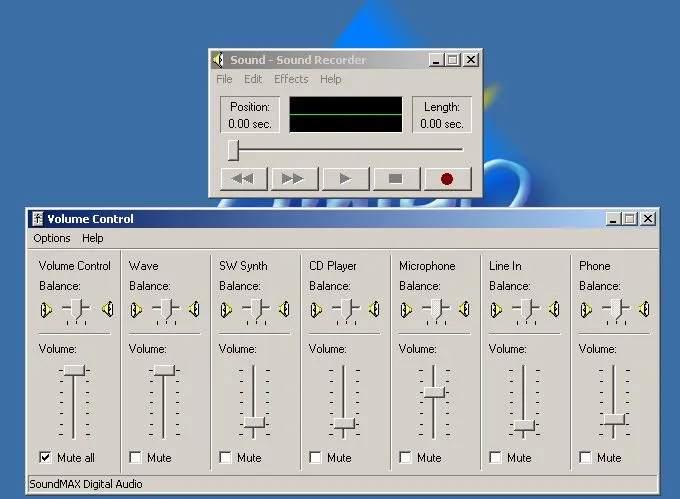Image resolution: width=680 pixels, height=499 pixels.
Task: Click left speaker icon under Microphone balance
Action: 406,310
